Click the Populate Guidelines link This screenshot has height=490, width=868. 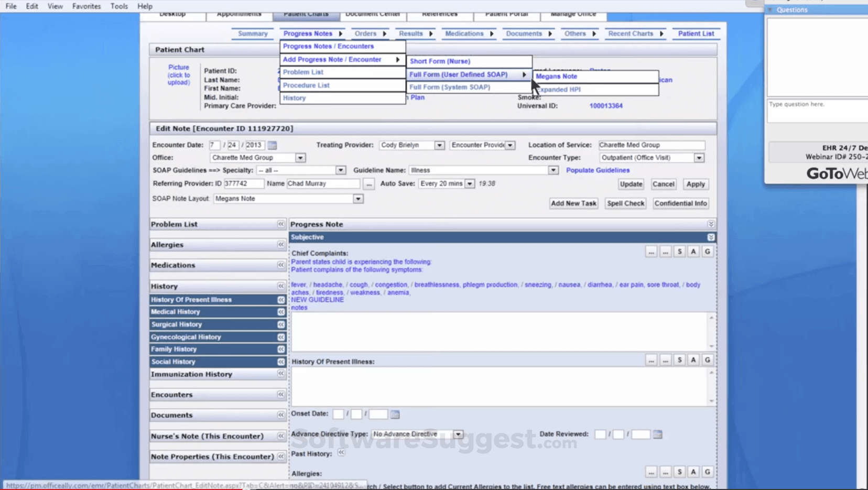pyautogui.click(x=598, y=170)
